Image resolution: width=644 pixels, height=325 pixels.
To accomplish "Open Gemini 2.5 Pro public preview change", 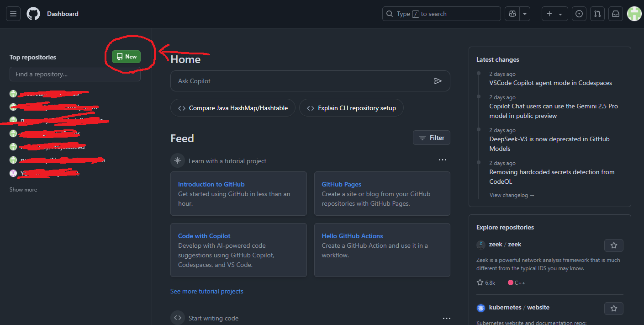I will (x=554, y=111).
